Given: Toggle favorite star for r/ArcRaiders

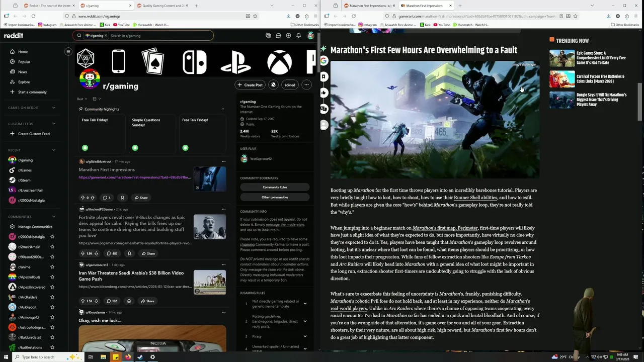Looking at the screenshot, I should [x=52, y=297].
